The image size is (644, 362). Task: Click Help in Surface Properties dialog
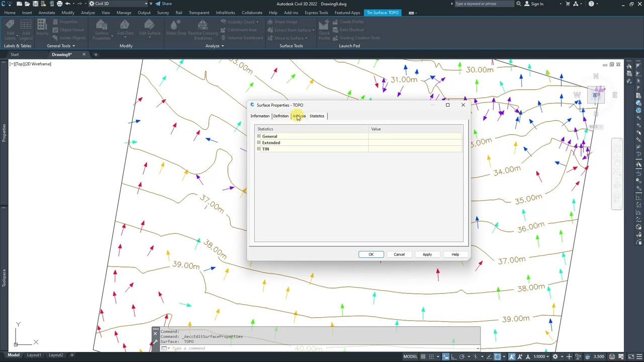(455, 254)
